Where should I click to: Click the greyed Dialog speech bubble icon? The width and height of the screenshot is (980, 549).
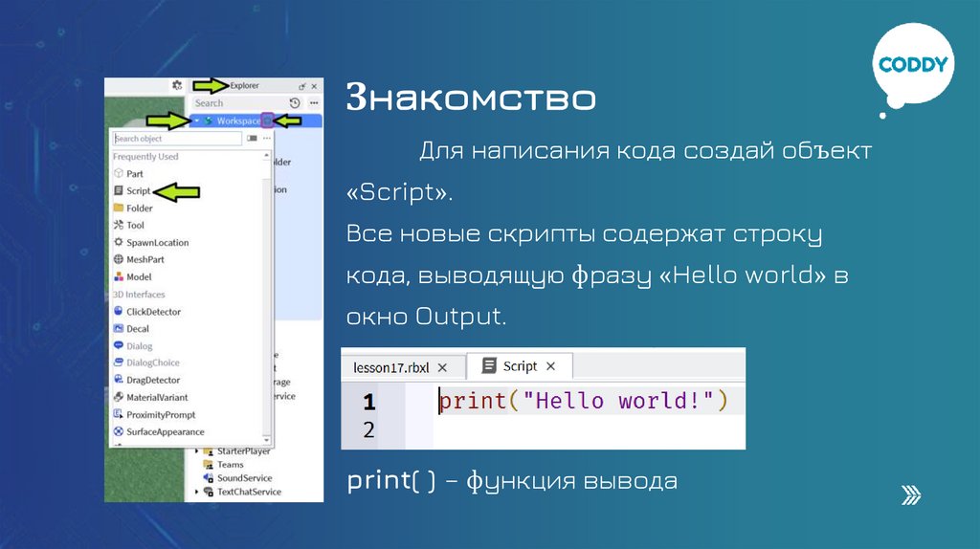point(119,345)
